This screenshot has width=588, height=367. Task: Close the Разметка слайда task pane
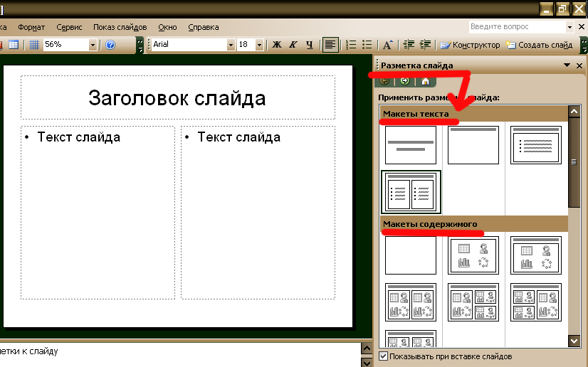579,65
